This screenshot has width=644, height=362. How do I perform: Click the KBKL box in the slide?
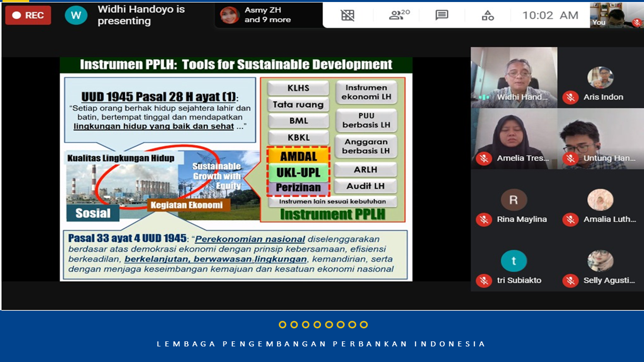coord(298,138)
